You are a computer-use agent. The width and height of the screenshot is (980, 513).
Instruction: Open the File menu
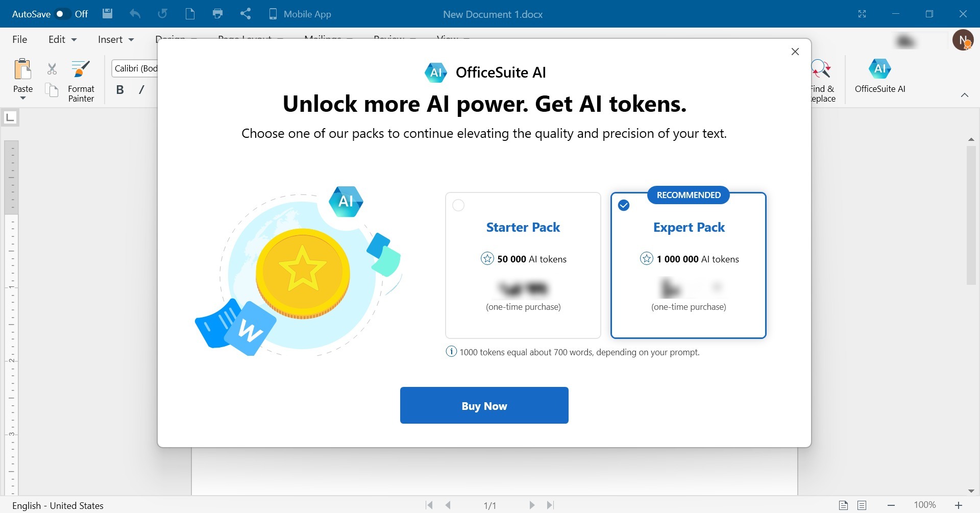click(x=20, y=39)
